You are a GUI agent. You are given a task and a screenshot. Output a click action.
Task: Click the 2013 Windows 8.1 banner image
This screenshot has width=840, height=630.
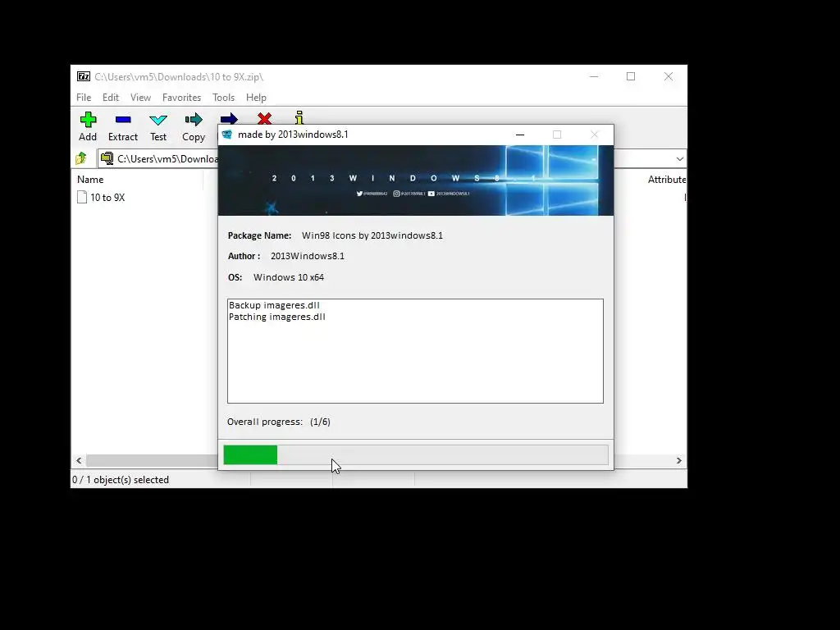[416, 180]
